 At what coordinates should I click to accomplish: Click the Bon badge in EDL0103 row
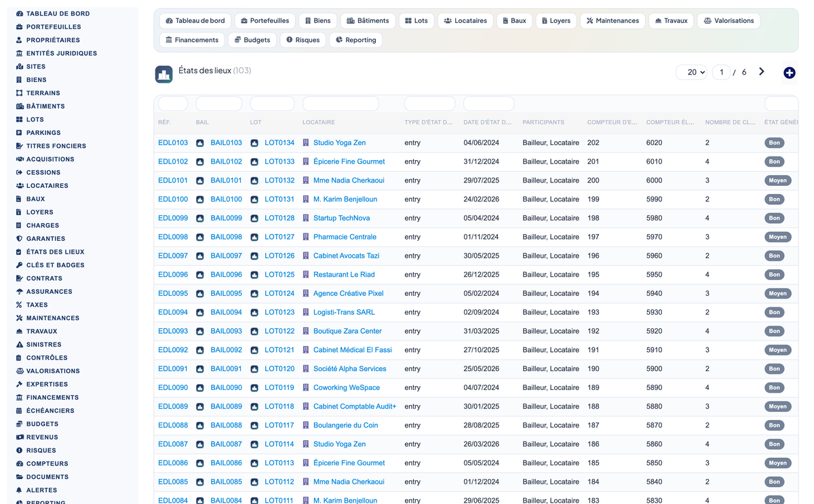(774, 143)
